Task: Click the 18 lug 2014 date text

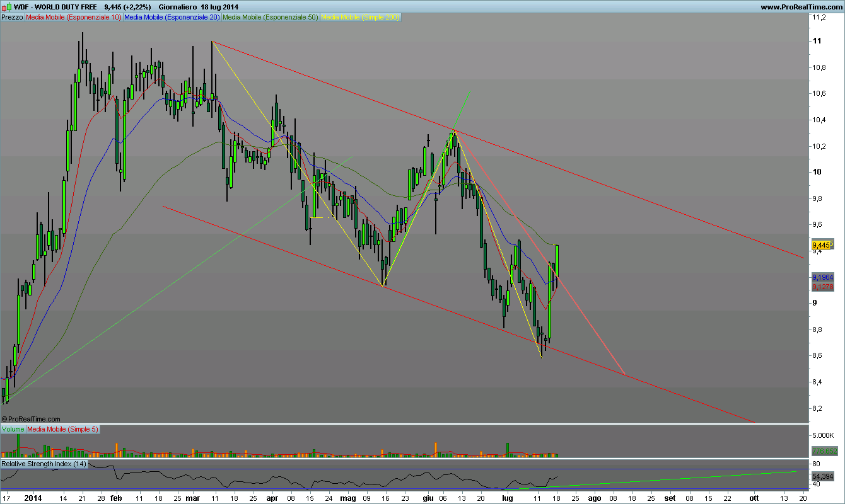Action: (x=219, y=7)
